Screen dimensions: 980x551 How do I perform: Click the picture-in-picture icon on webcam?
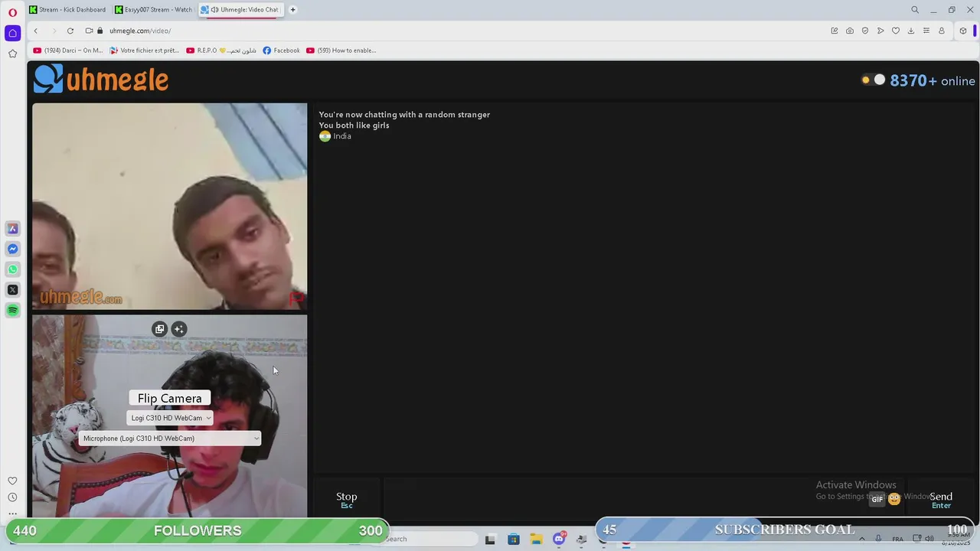tap(159, 329)
